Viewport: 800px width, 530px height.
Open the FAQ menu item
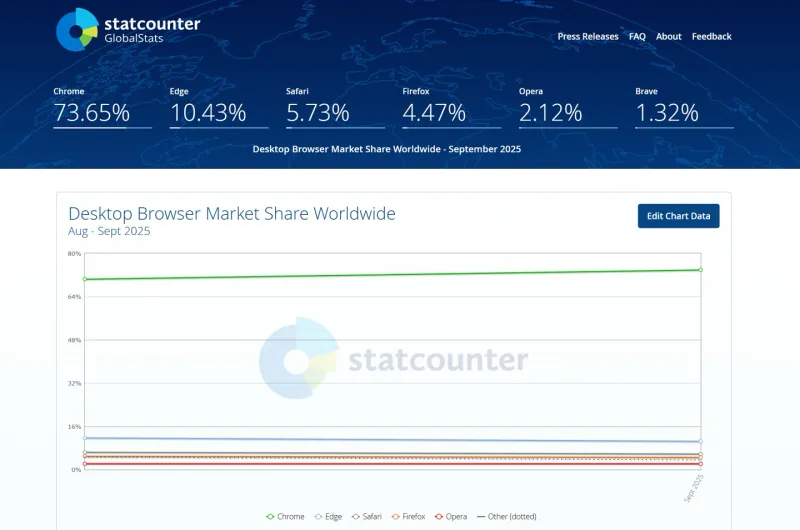pos(637,37)
